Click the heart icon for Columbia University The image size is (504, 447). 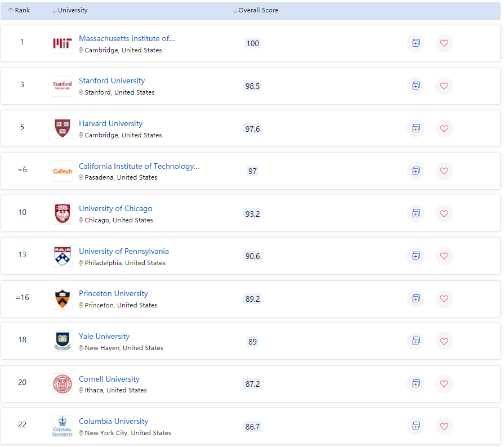click(x=444, y=426)
